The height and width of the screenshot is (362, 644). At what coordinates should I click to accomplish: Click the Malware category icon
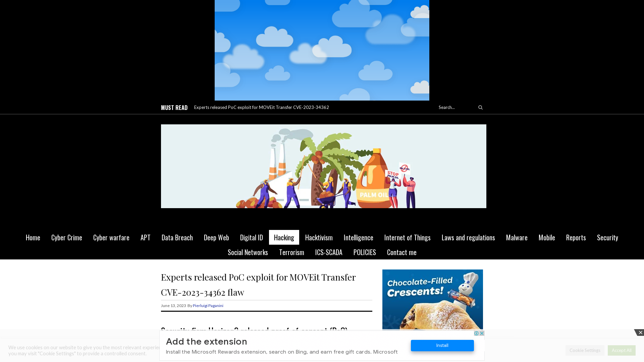tap(517, 237)
